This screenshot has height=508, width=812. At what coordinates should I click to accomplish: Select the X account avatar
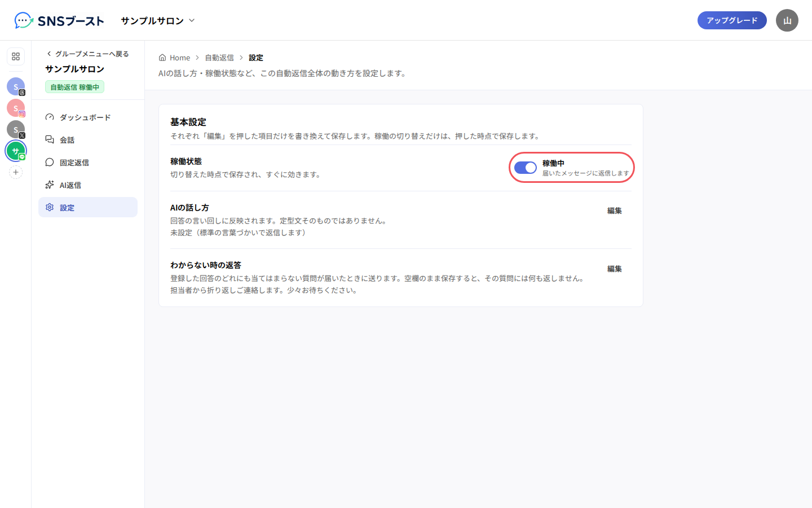coord(16,129)
